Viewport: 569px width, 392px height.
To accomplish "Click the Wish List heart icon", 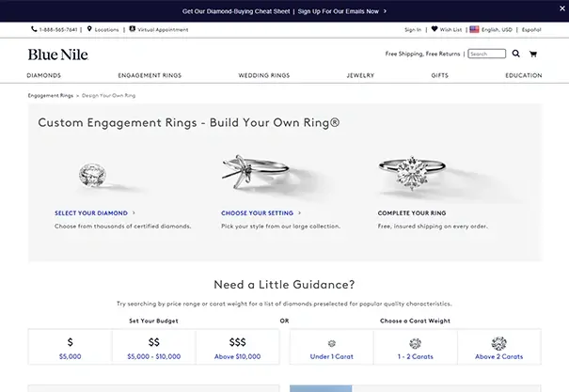I will [435, 29].
